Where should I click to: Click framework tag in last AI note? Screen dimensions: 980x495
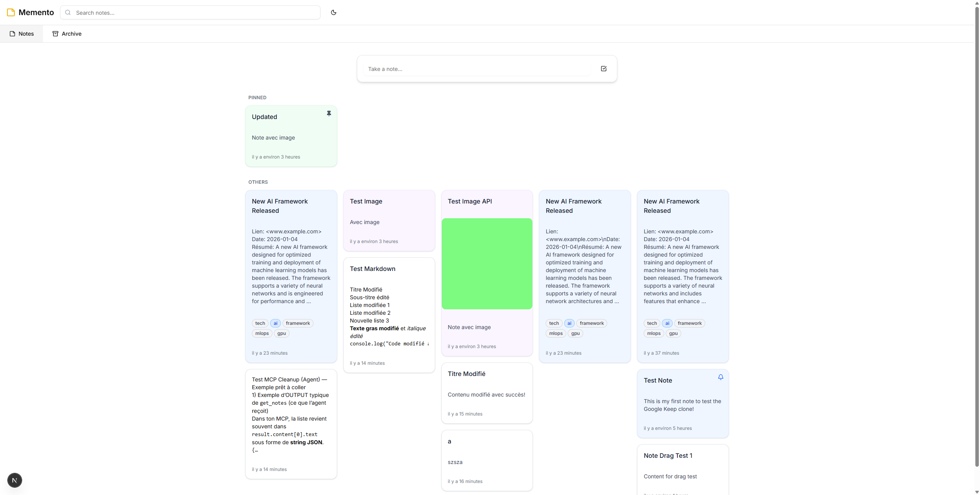(689, 323)
